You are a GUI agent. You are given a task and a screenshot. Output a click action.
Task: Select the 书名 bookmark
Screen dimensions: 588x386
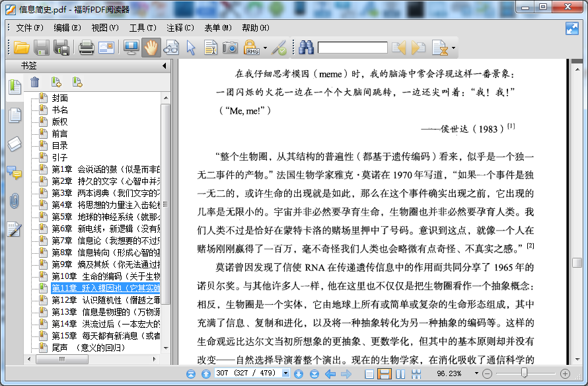click(60, 110)
